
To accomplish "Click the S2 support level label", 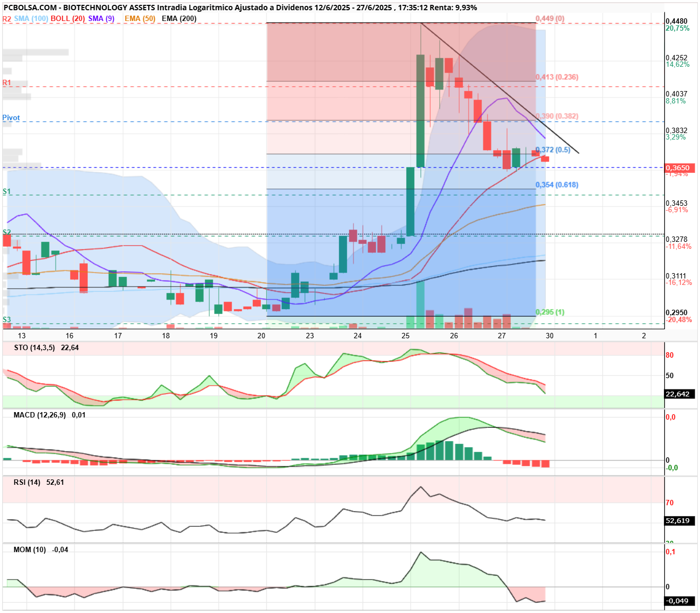I will tap(6, 232).
